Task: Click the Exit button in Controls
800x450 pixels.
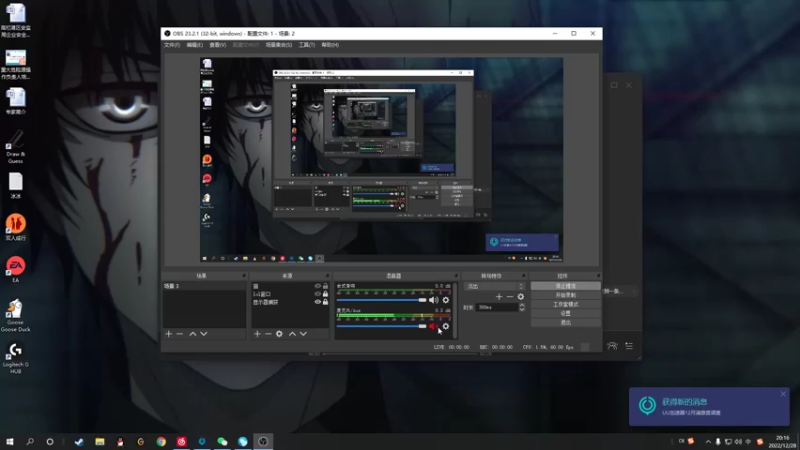Action: coord(565,322)
